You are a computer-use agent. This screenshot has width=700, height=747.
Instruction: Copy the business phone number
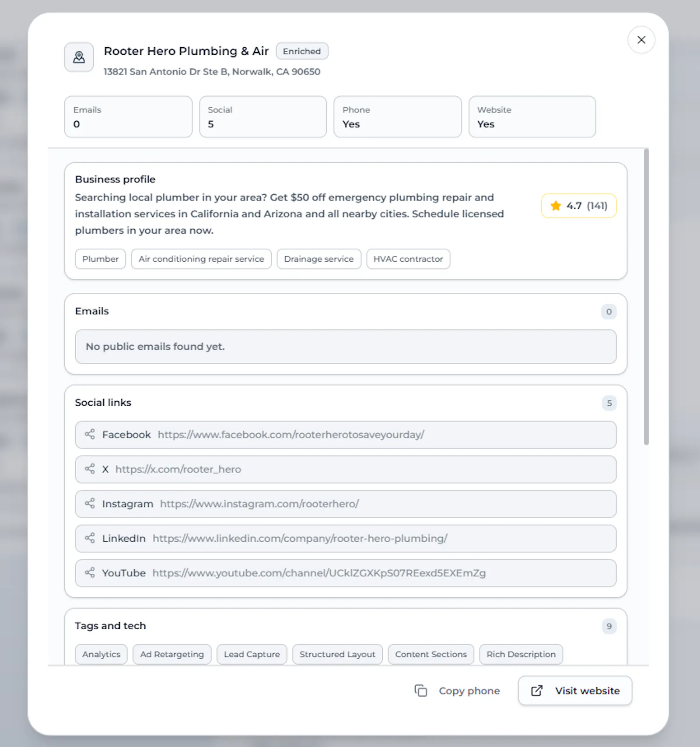click(457, 691)
